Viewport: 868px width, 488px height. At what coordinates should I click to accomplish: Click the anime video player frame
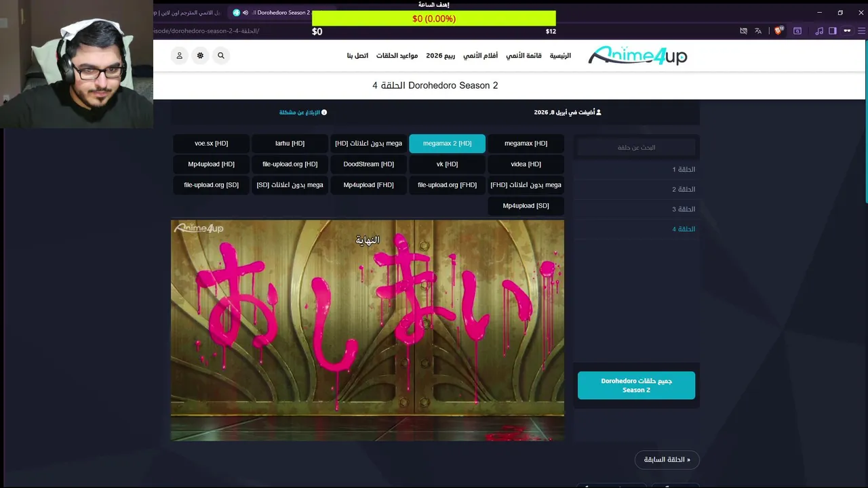[368, 330]
